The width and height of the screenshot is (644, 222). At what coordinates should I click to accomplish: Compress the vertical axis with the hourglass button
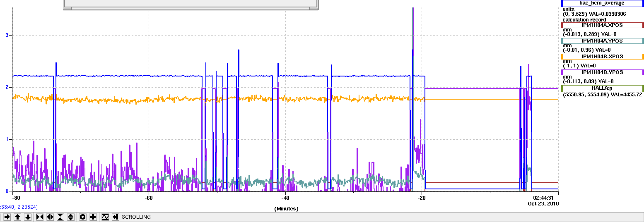60,217
